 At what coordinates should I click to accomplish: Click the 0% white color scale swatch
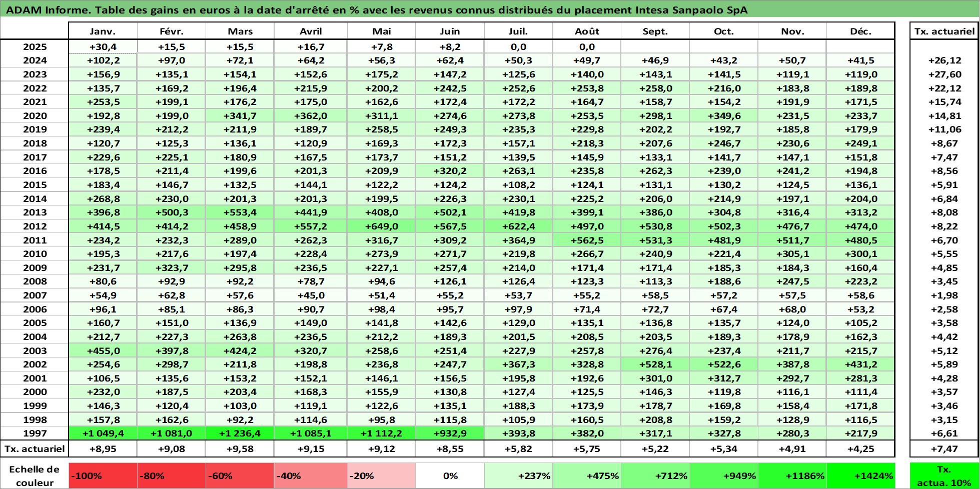[450, 475]
